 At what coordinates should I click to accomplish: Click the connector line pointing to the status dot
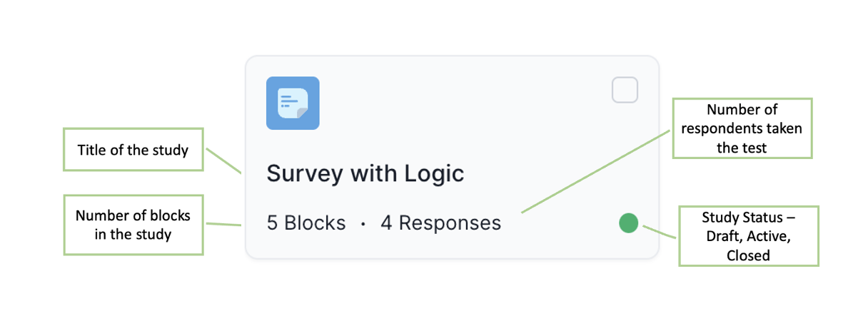pyautogui.click(x=660, y=231)
